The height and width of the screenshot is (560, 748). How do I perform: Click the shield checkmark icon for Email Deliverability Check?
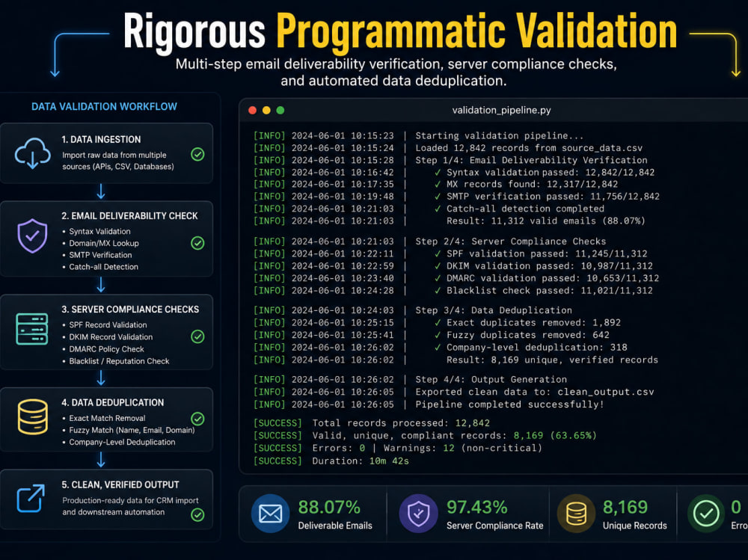(32, 236)
